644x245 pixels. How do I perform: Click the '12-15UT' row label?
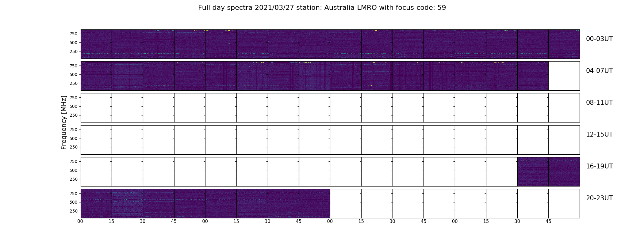pyautogui.click(x=599, y=134)
